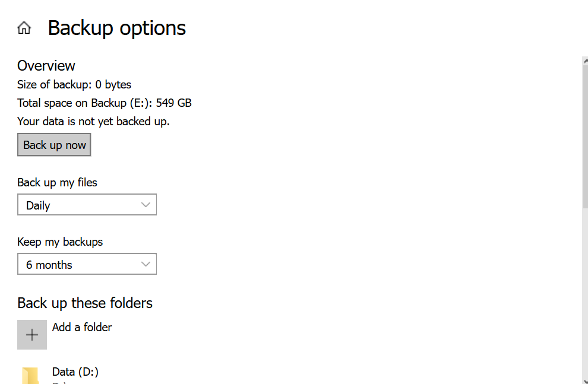Click the plus icon to add folder
Screen dimensions: 588x384
coord(32,335)
